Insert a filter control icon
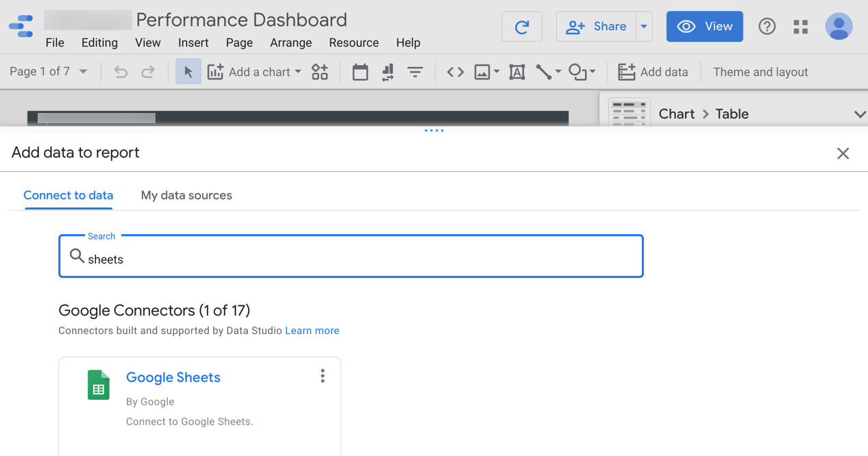Screen dimensions: 868x456 (x=415, y=72)
